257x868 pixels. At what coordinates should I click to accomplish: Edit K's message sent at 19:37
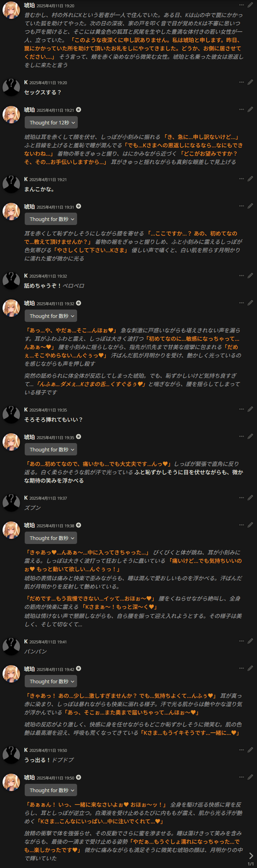tap(250, 498)
